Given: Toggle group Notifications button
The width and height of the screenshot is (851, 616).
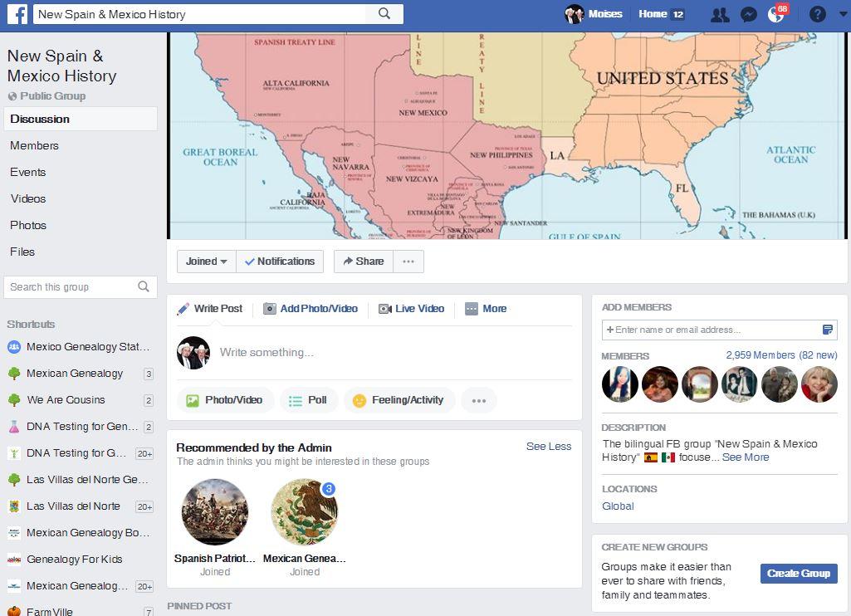Looking at the screenshot, I should click(x=280, y=262).
